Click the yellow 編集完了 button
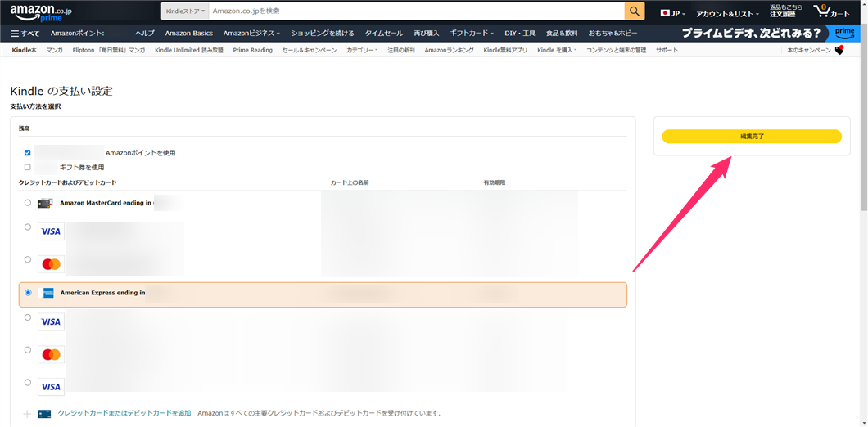The image size is (868, 427). pos(752,136)
